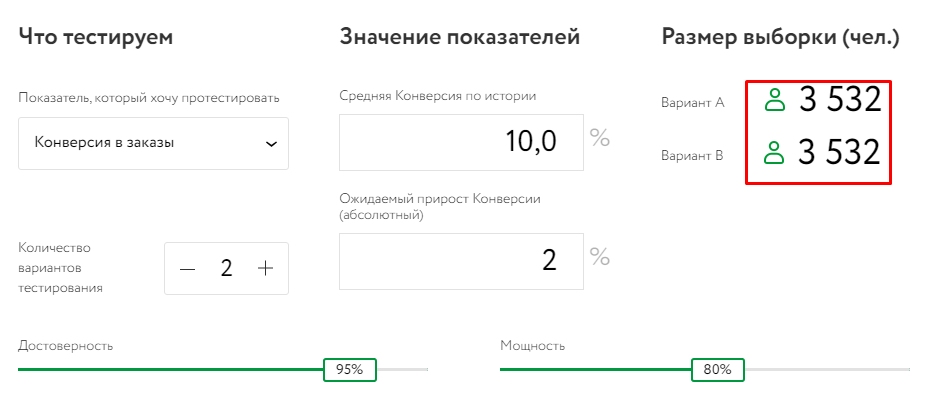Click the person icon beside Вариант A
This screenshot has height=411, width=929.
pyautogui.click(x=774, y=100)
